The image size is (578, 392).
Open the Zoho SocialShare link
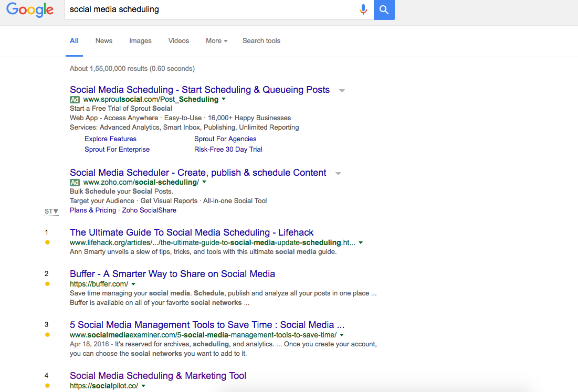pyautogui.click(x=149, y=210)
